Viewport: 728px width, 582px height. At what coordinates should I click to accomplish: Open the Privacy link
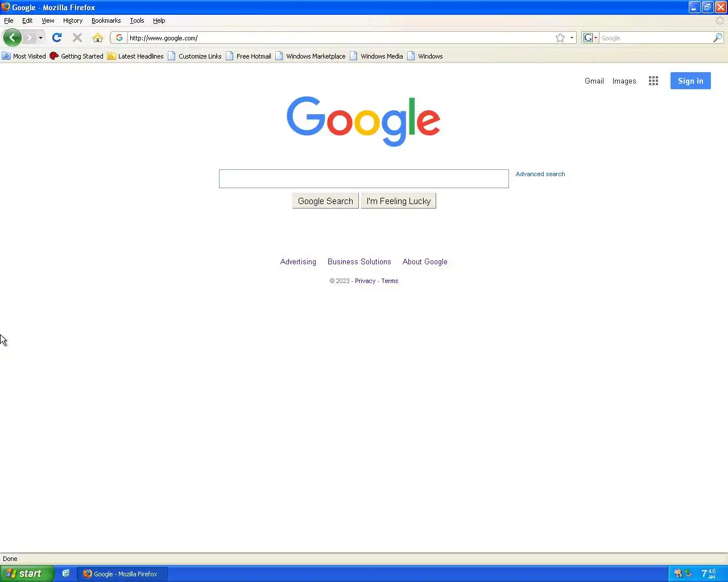[365, 281]
